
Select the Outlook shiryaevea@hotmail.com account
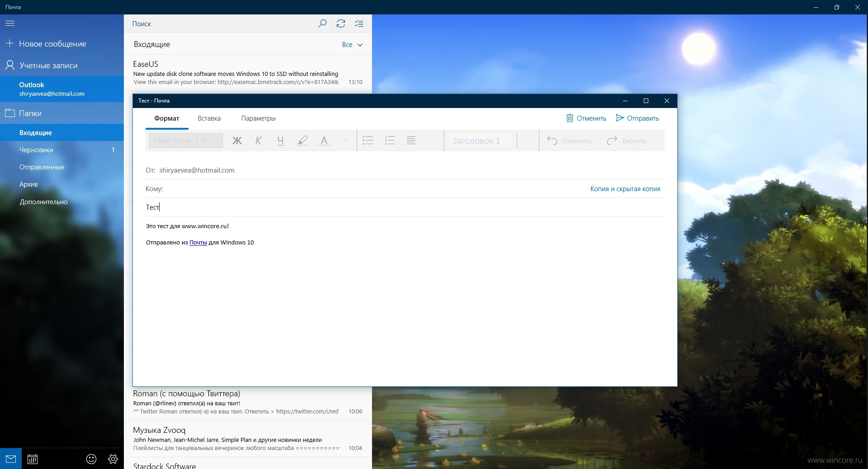click(62, 89)
